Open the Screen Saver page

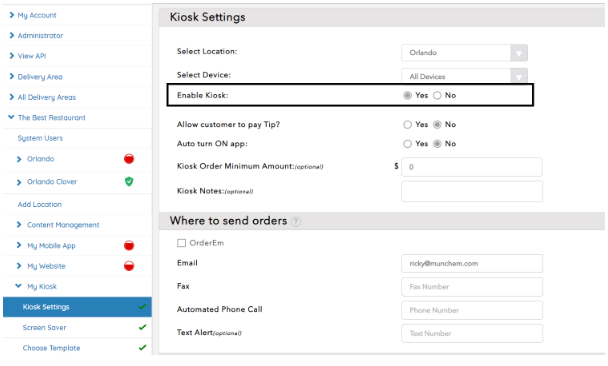click(44, 328)
